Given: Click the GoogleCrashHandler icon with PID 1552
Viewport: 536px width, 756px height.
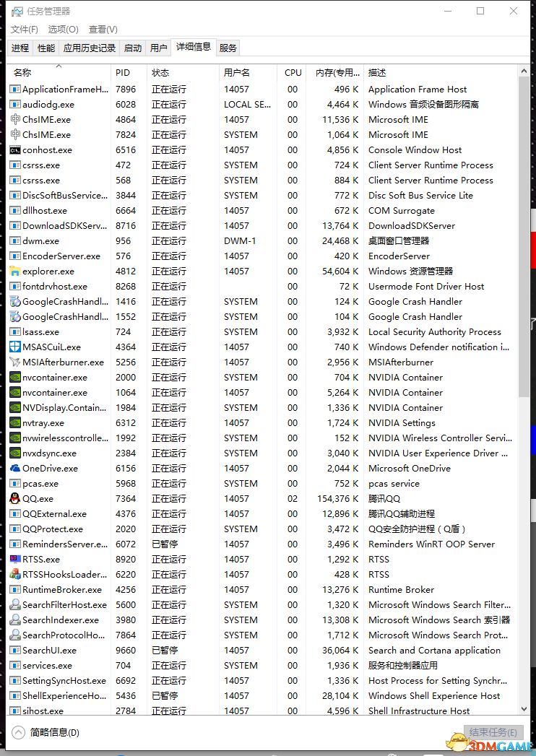Looking at the screenshot, I should tap(15, 317).
